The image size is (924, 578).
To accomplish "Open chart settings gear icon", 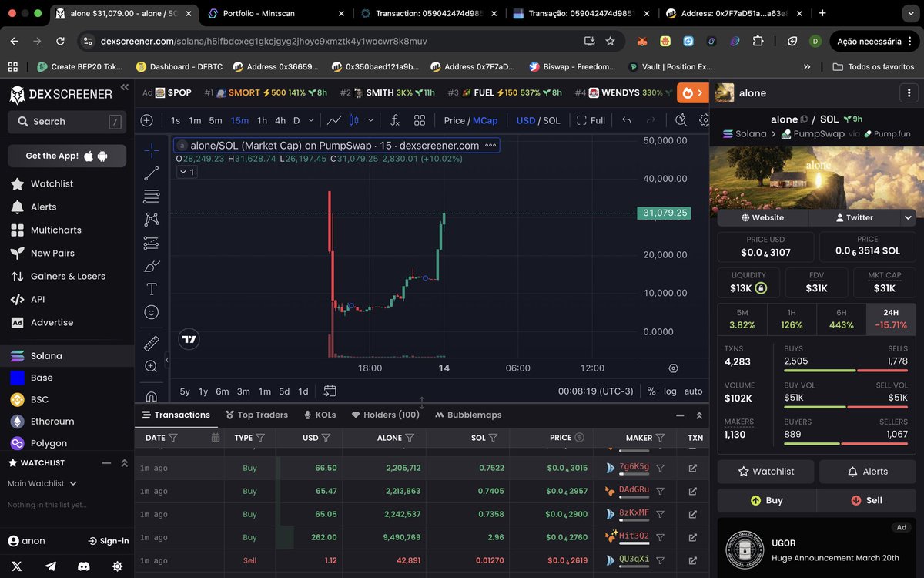I will tap(705, 120).
